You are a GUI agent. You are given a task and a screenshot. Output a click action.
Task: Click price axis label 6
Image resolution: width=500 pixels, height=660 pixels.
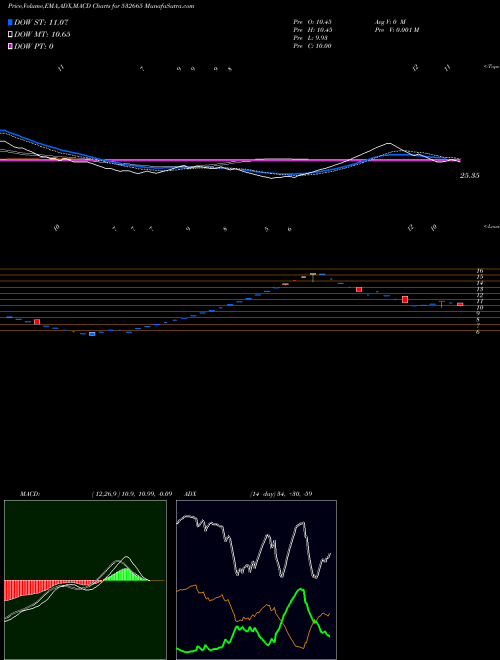pyautogui.click(x=478, y=332)
